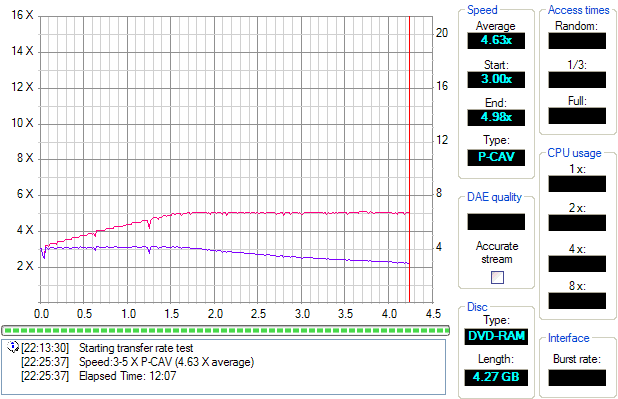The height and width of the screenshot is (399, 618).
Task: Click the Burst rate value field
Action: (x=577, y=378)
